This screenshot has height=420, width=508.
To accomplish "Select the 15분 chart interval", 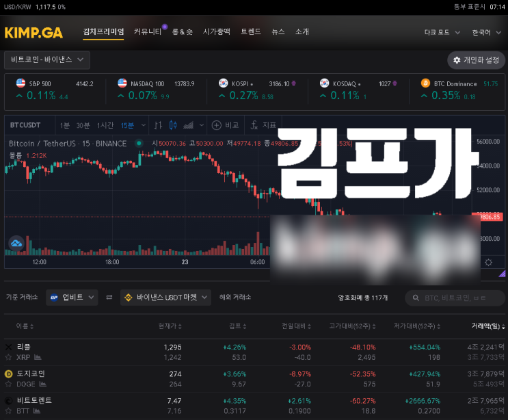I will pyautogui.click(x=127, y=125).
